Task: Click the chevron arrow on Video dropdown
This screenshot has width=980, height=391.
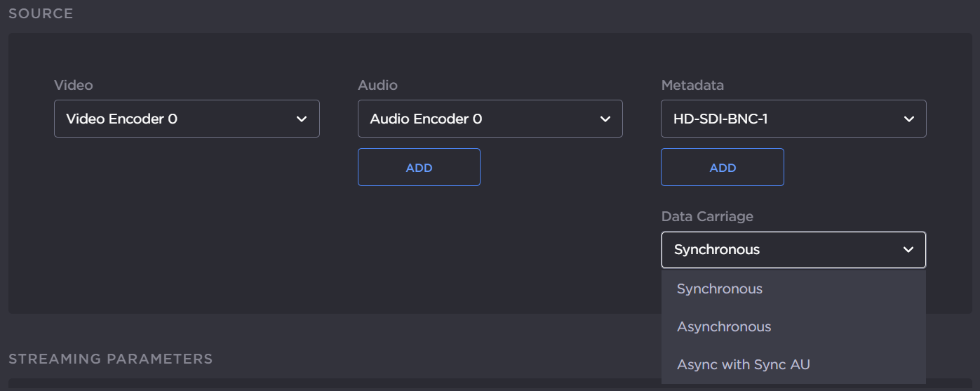Action: click(302, 119)
